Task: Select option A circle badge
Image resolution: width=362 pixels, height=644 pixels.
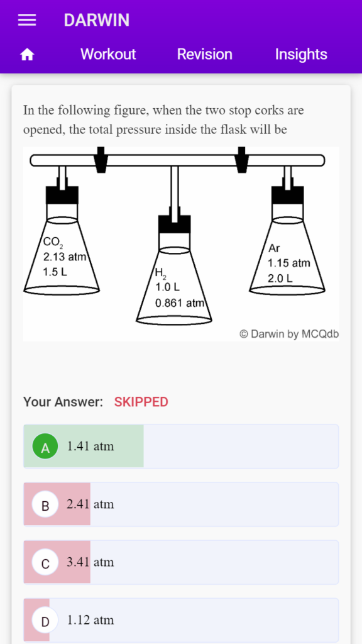Action: 45,447
